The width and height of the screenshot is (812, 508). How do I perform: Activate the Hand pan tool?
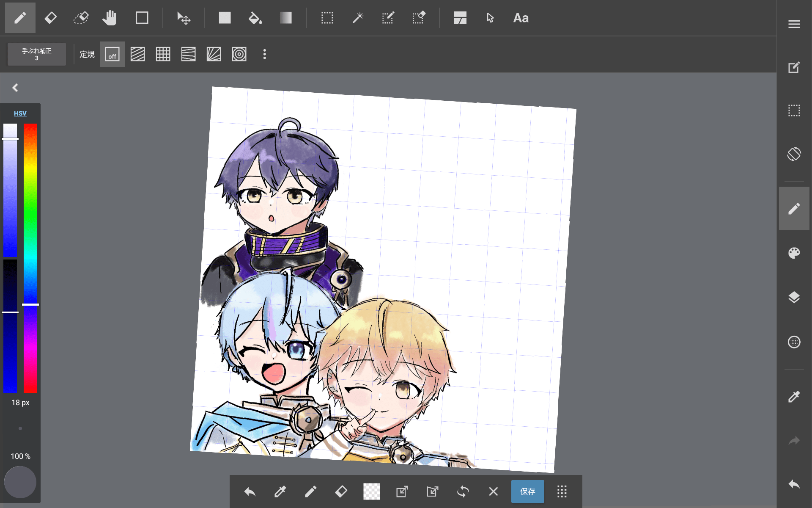click(110, 18)
